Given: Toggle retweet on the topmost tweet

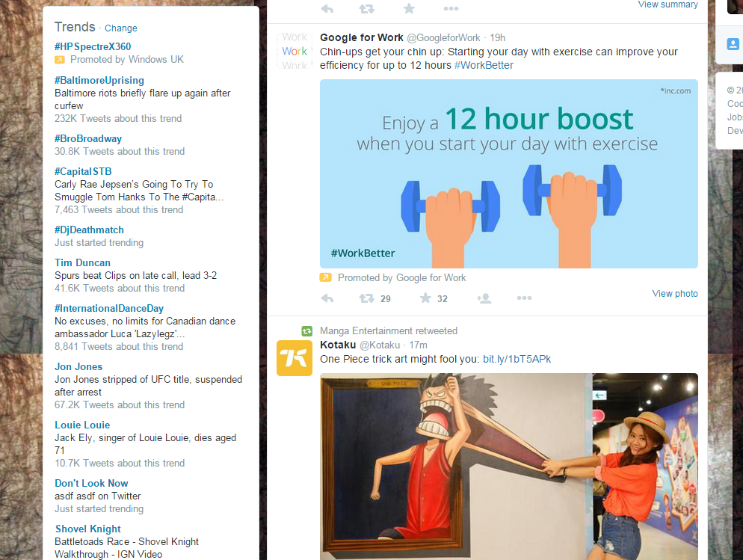Looking at the screenshot, I should [x=366, y=8].
